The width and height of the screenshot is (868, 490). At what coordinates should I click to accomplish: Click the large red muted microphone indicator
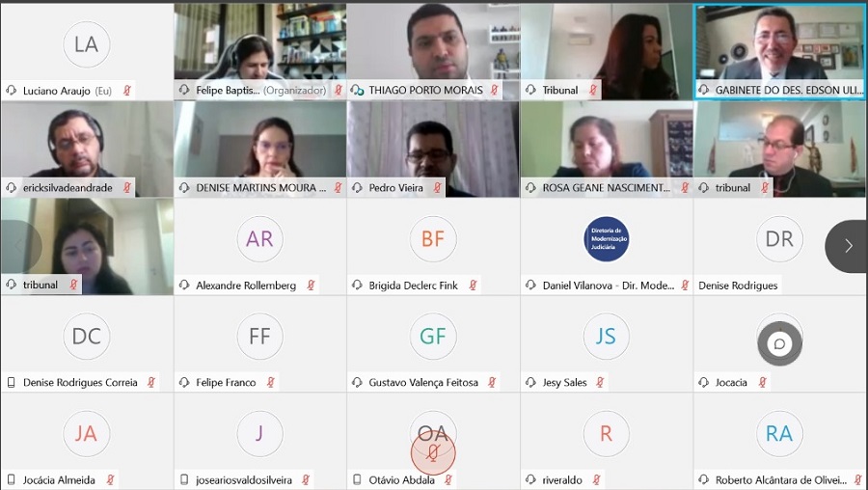433,453
